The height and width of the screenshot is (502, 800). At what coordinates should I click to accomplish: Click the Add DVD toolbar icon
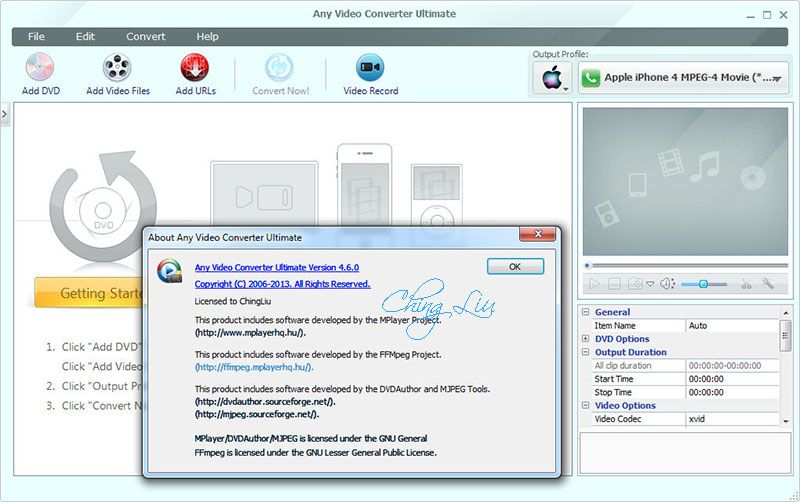[x=41, y=69]
